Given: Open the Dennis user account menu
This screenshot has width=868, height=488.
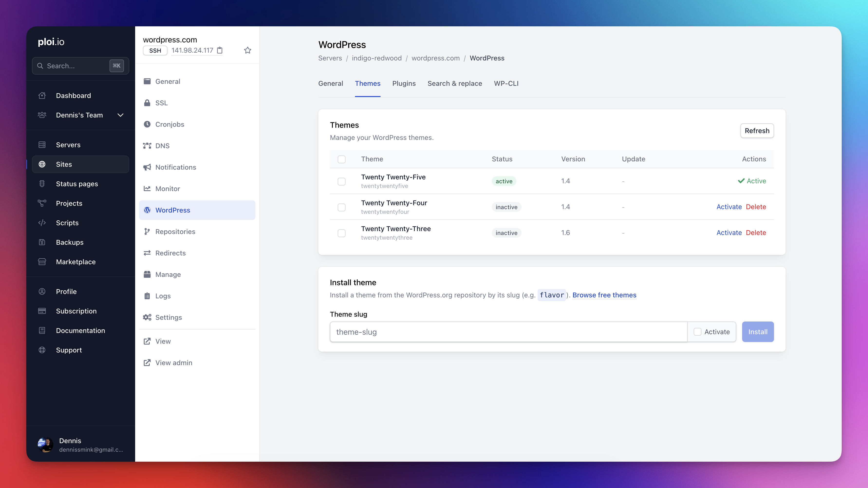Looking at the screenshot, I should click(x=81, y=445).
